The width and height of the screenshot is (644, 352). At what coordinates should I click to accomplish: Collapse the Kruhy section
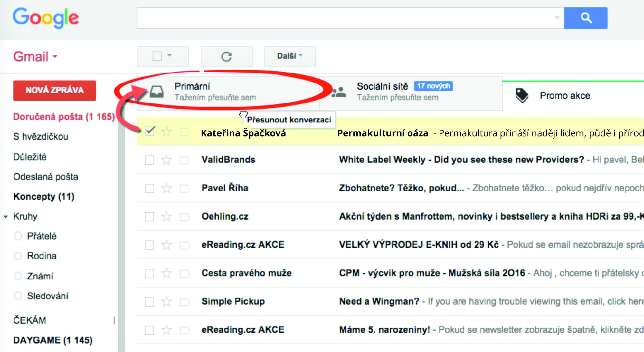(6, 217)
